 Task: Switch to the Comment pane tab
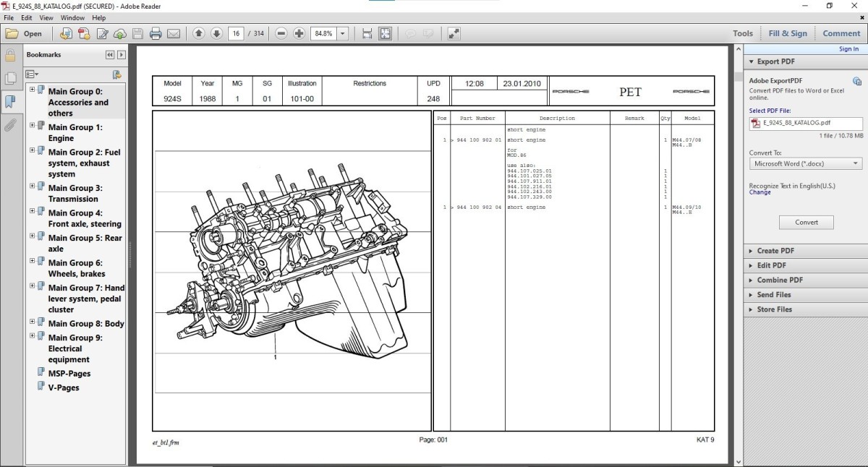(841, 33)
